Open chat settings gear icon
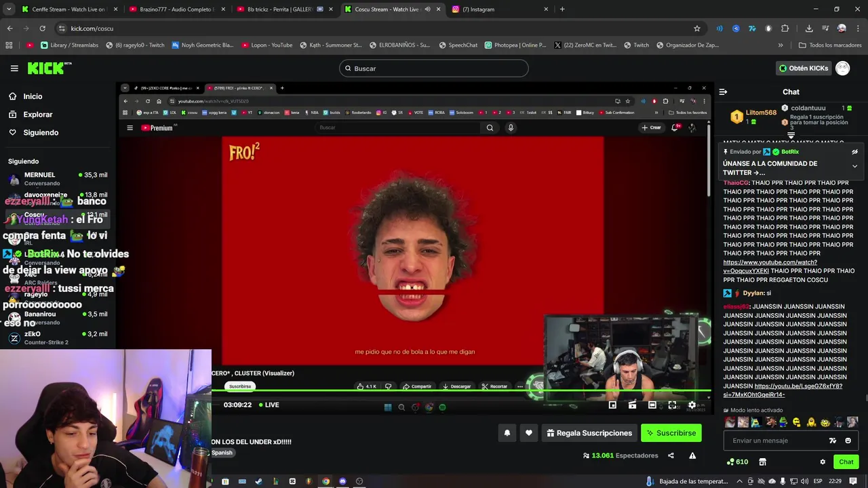This screenshot has height=488, width=868. click(823, 462)
